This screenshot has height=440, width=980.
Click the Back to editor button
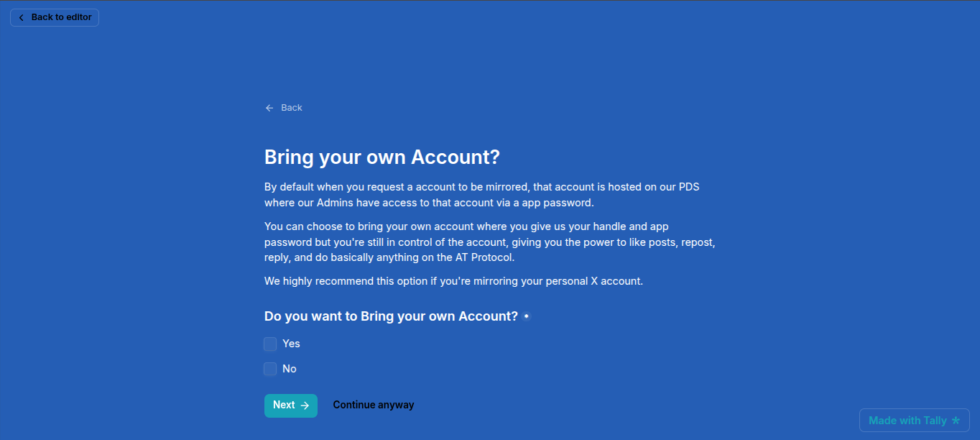point(55,17)
